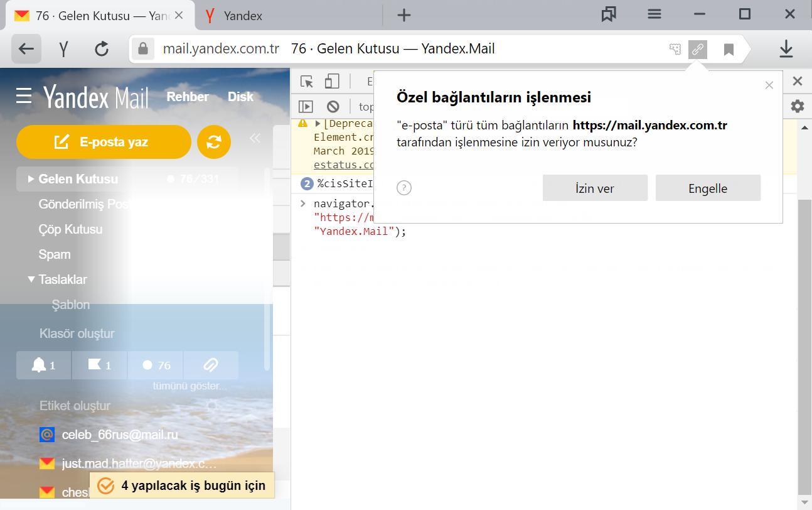Open the Rehber contacts link
The width and height of the screenshot is (812, 510).
[188, 97]
